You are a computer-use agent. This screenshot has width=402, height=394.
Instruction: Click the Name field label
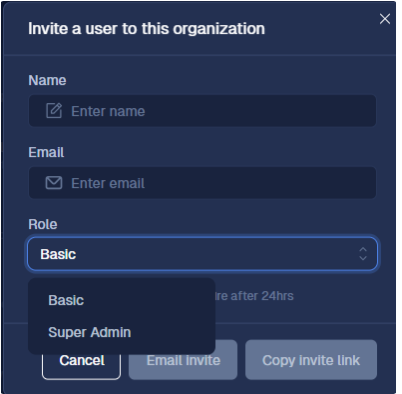[x=47, y=80]
